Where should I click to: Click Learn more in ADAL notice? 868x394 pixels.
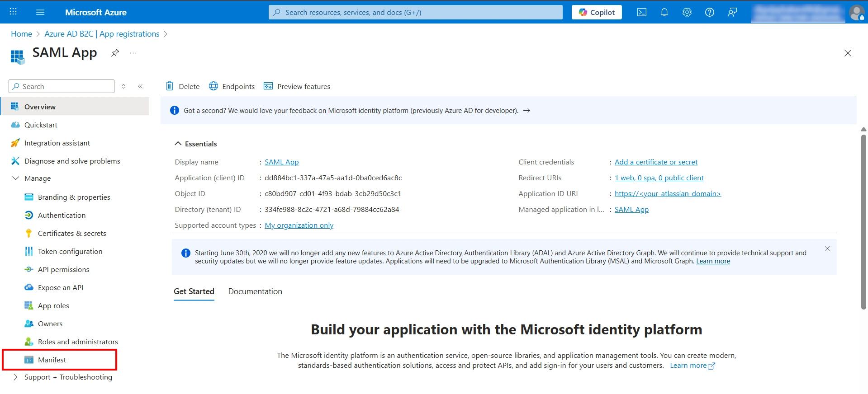tap(713, 261)
